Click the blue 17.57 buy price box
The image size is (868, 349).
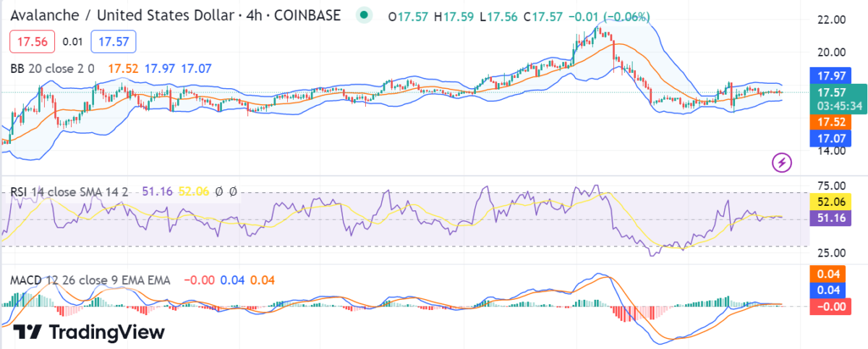click(x=113, y=42)
